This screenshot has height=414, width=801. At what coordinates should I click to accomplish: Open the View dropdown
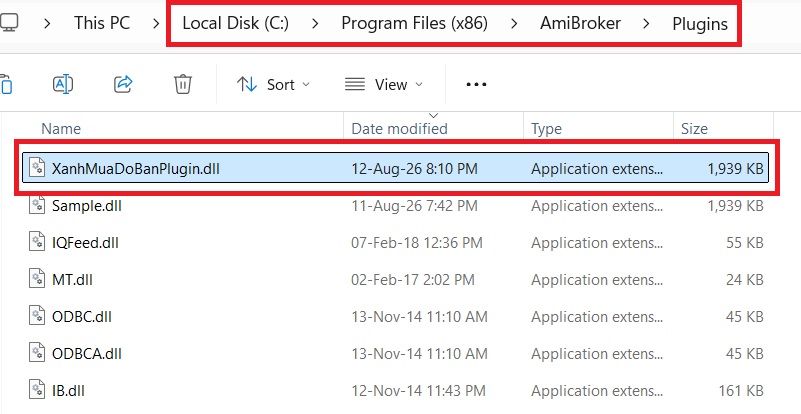384,84
